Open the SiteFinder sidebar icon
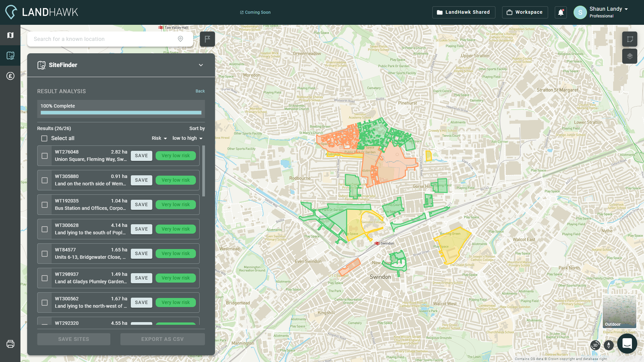This screenshot has height=362, width=644. pos(10,56)
